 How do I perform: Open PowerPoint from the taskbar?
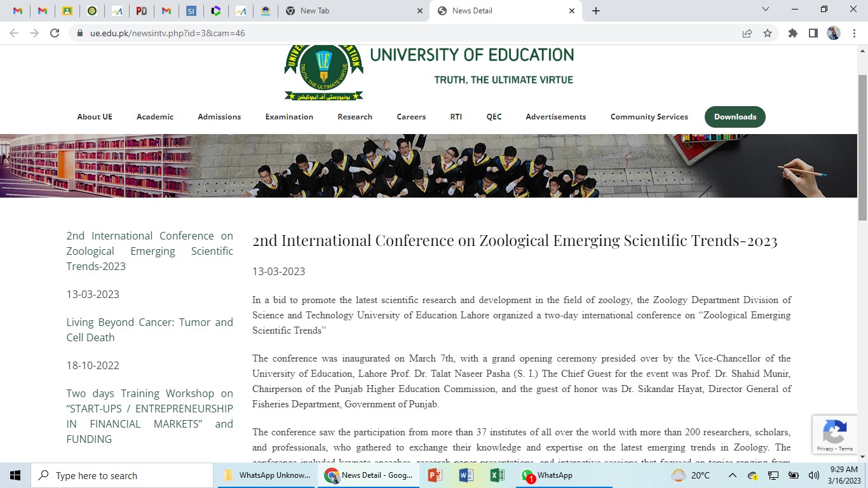tap(435, 475)
